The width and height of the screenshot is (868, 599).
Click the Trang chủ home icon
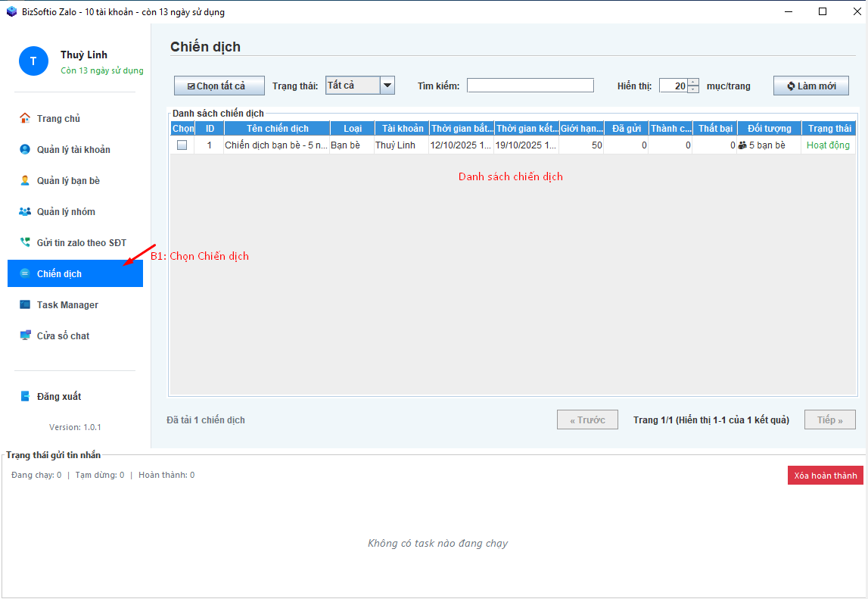[x=25, y=118]
